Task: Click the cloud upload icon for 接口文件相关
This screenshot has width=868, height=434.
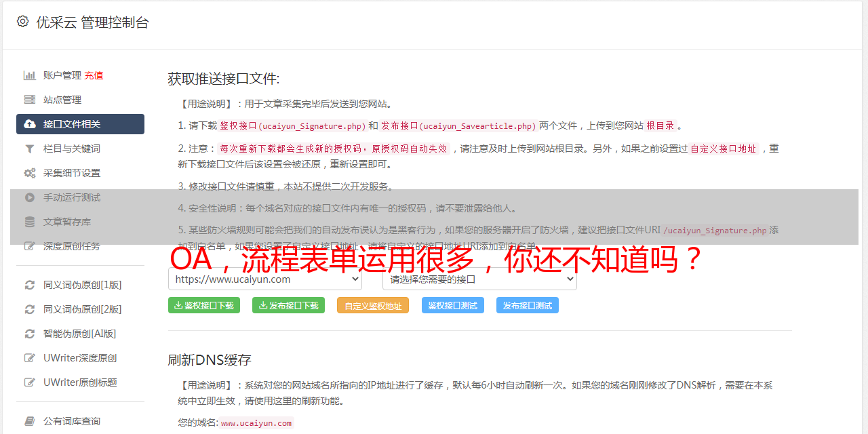Action: [30, 124]
